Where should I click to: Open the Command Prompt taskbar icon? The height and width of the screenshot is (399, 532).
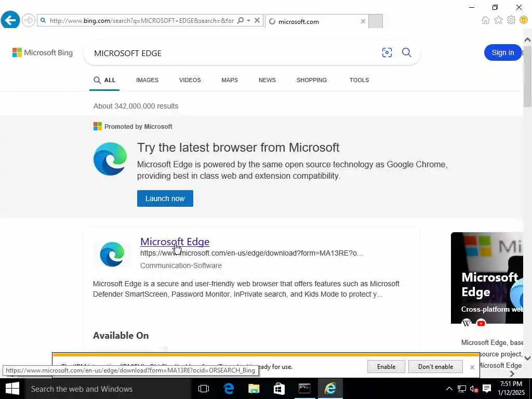tap(304, 389)
